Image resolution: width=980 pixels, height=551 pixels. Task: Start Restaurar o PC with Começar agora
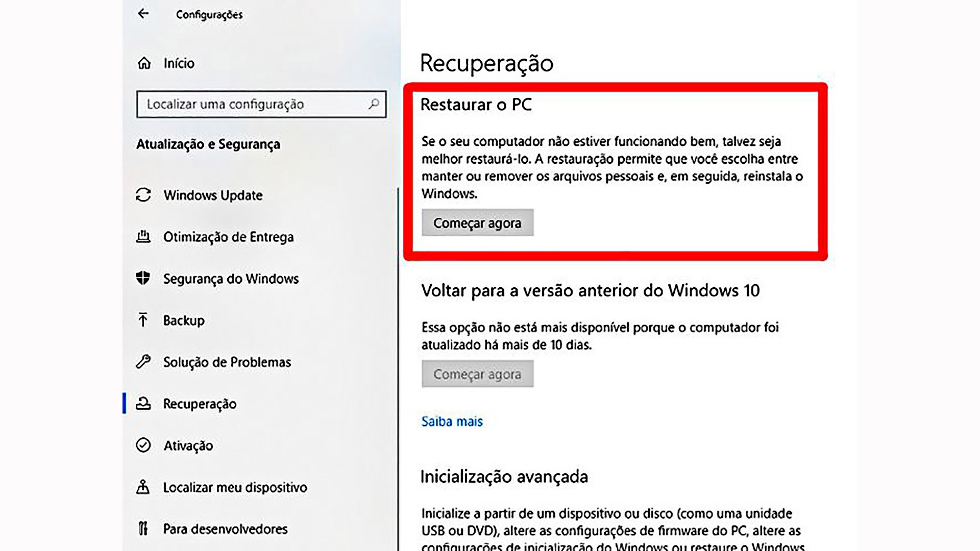478,222
